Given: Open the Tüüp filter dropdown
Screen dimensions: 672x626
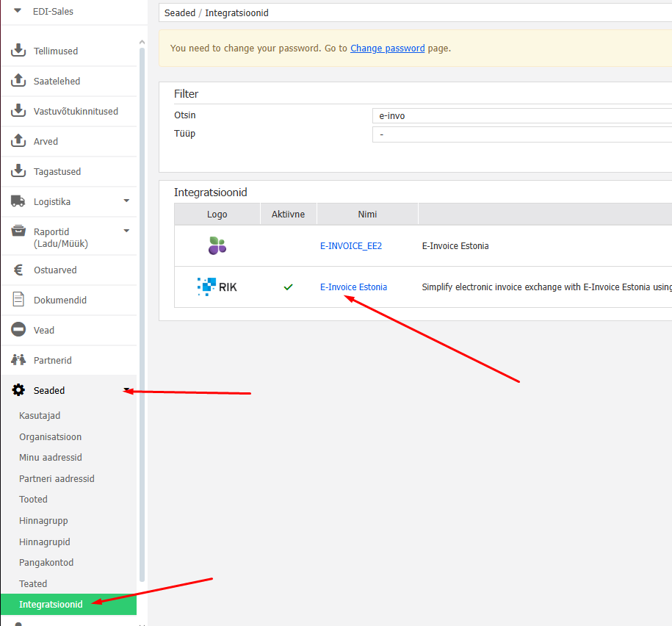Looking at the screenshot, I should pos(521,134).
